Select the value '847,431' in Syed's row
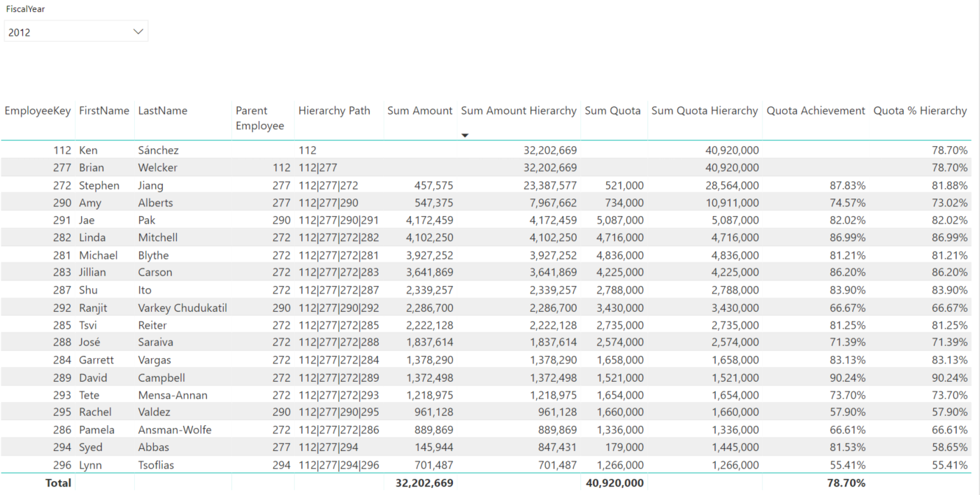 [x=558, y=447]
